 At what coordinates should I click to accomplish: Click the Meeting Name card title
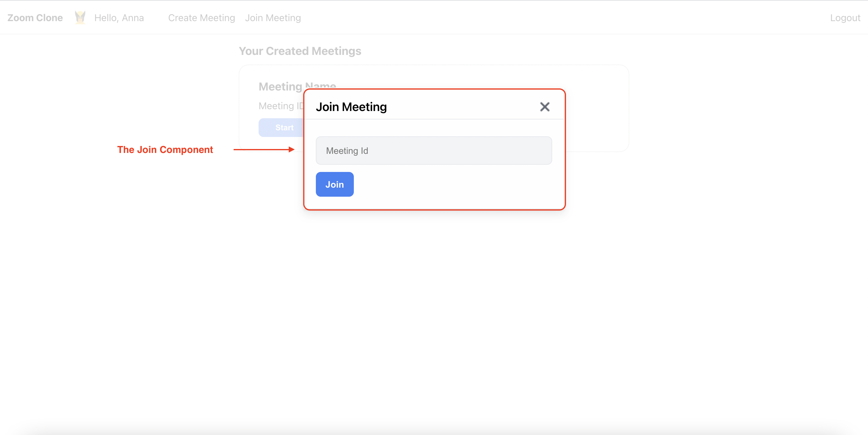(x=280, y=87)
